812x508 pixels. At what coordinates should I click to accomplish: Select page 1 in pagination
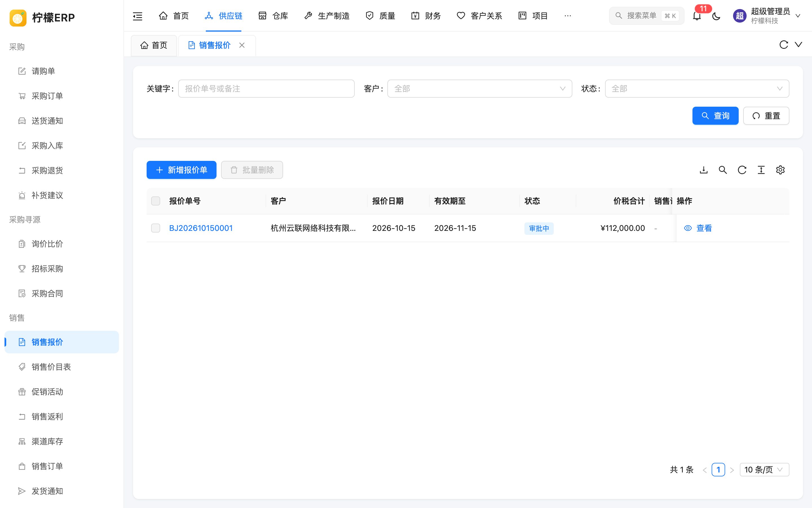pyautogui.click(x=718, y=470)
